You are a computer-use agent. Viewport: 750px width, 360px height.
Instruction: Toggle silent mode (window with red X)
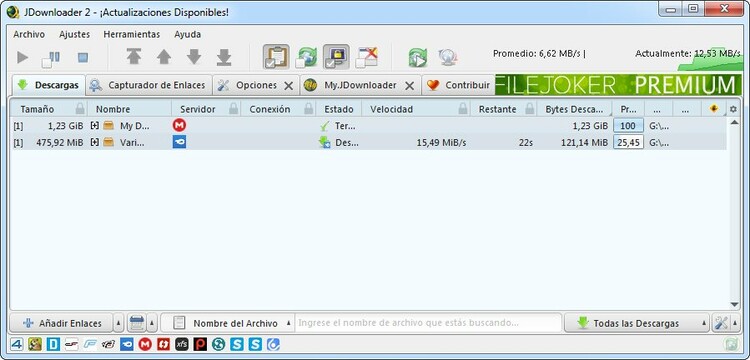pos(366,57)
